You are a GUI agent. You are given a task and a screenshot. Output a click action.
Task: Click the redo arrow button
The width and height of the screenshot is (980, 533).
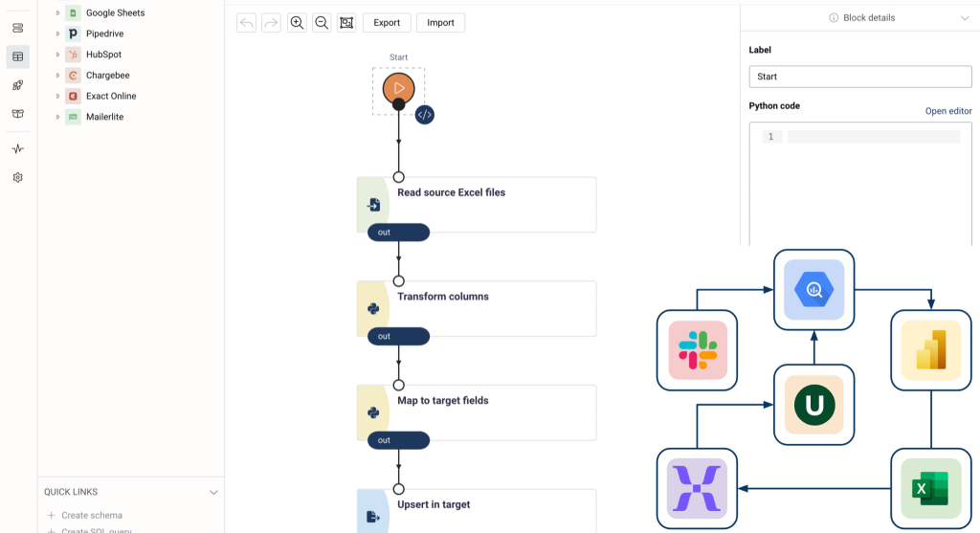point(271,23)
